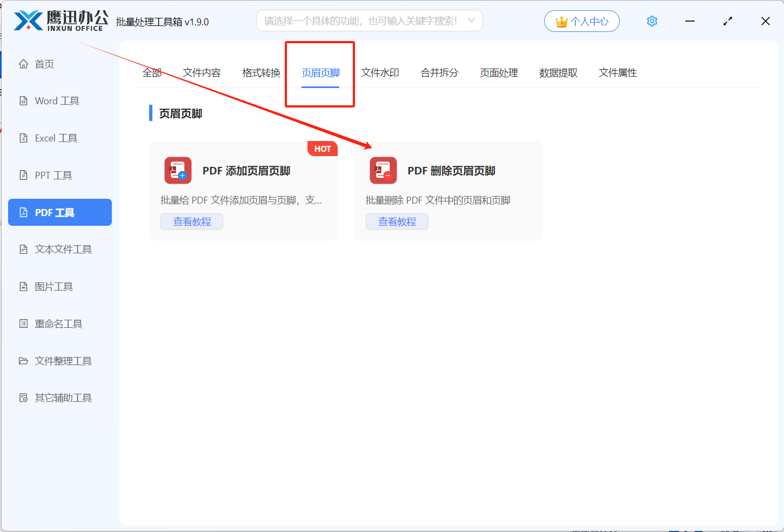The width and height of the screenshot is (784, 532).
Task: Open the PDF 删除页眉页脚 tool icon
Action: tap(382, 170)
